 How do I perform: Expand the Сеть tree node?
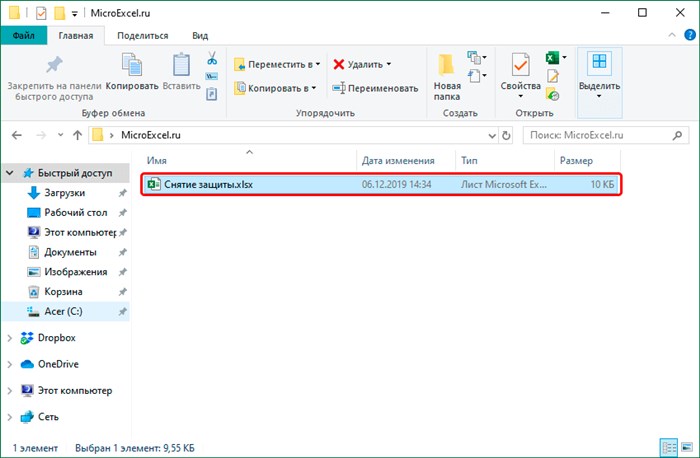pyautogui.click(x=9, y=417)
